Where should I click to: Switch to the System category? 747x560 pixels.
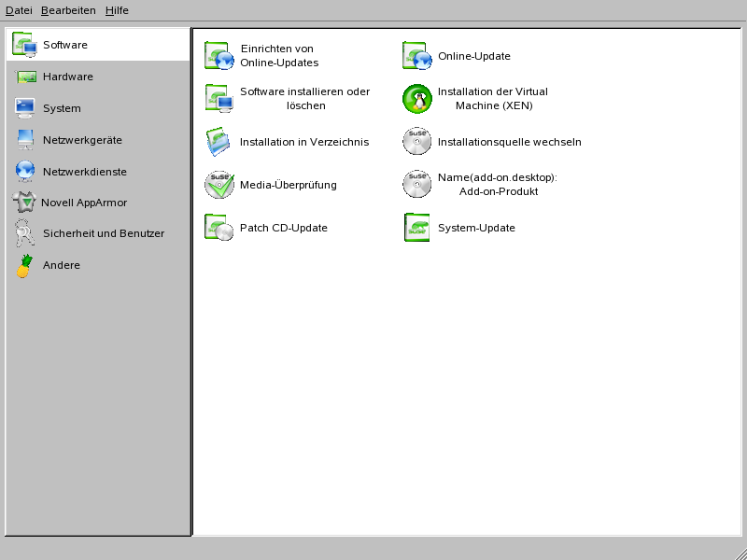(62, 108)
